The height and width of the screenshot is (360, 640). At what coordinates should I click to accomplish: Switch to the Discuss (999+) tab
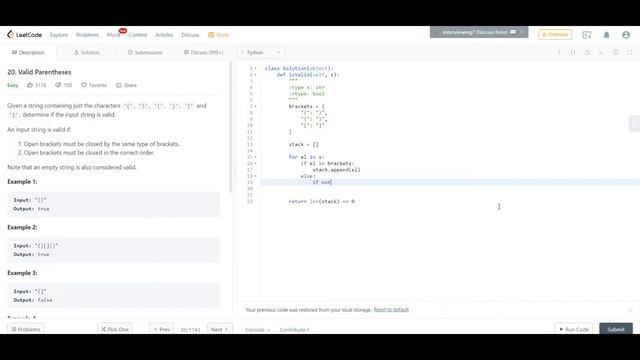point(204,52)
